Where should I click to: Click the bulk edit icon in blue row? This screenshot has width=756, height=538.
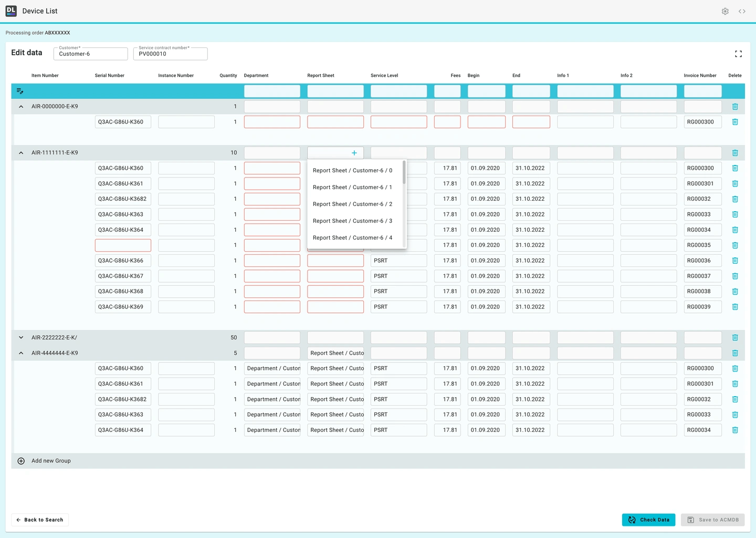click(20, 91)
